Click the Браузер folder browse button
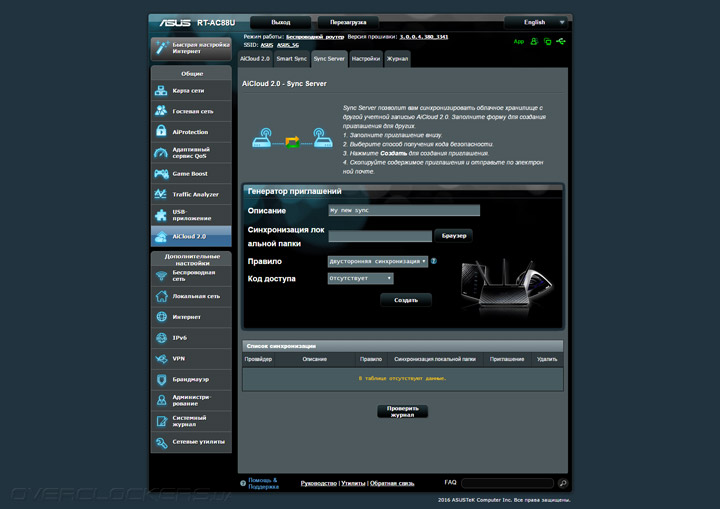 pos(453,236)
